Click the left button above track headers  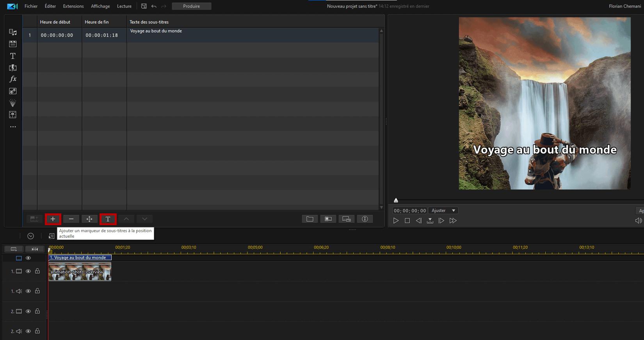coord(14,249)
